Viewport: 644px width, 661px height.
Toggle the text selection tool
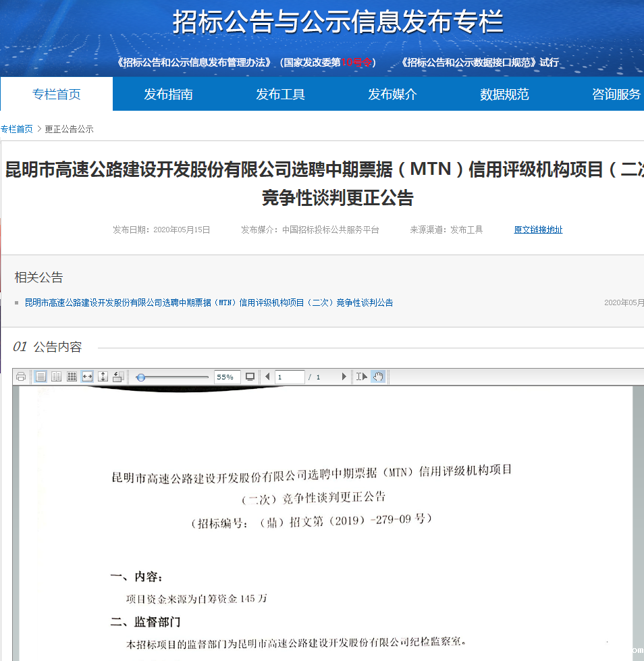coord(361,377)
